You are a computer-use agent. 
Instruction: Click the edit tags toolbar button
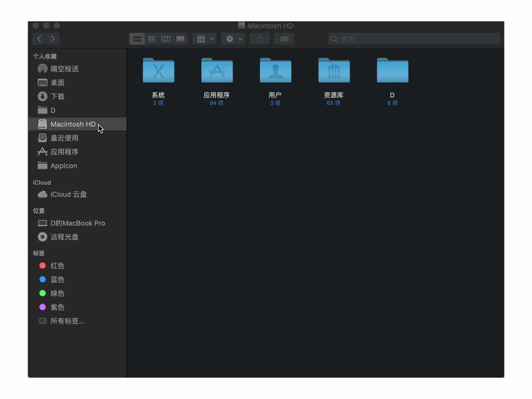(x=284, y=39)
